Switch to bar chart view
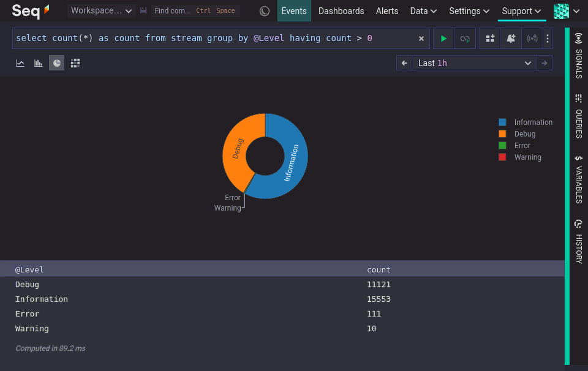Image resolution: width=588 pixels, height=371 pixels. tap(38, 63)
